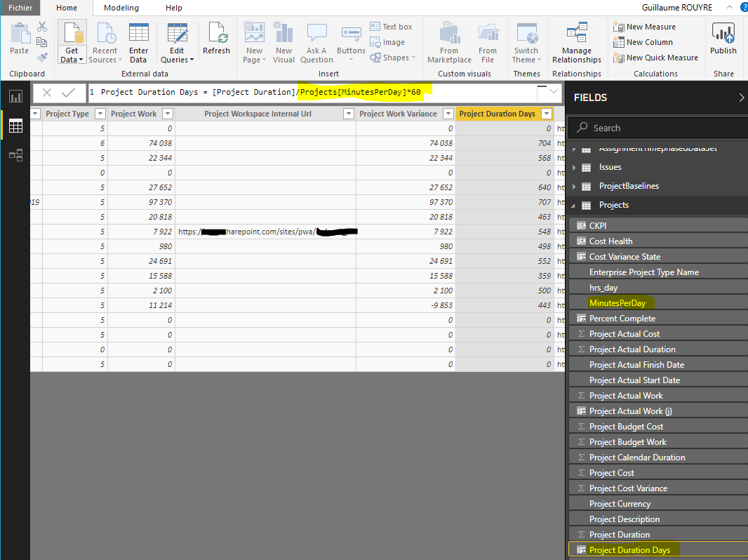
Task: Insert a Text box
Action: pyautogui.click(x=391, y=27)
